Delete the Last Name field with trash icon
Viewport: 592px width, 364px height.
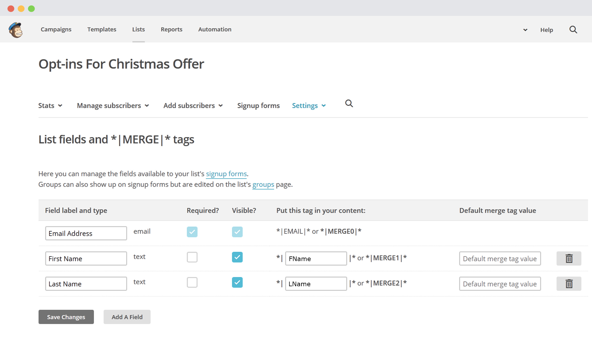click(x=569, y=284)
